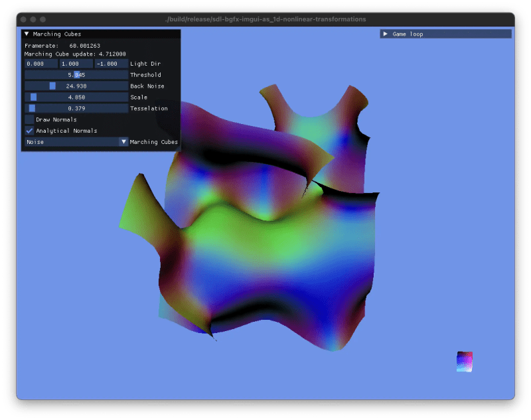Close the window with the close button

coord(23,19)
